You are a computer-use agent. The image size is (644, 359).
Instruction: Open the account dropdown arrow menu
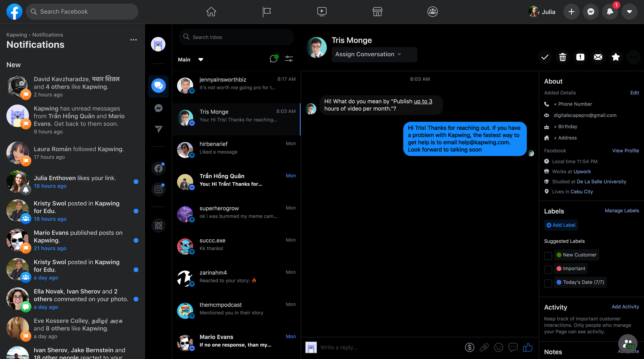coord(629,12)
